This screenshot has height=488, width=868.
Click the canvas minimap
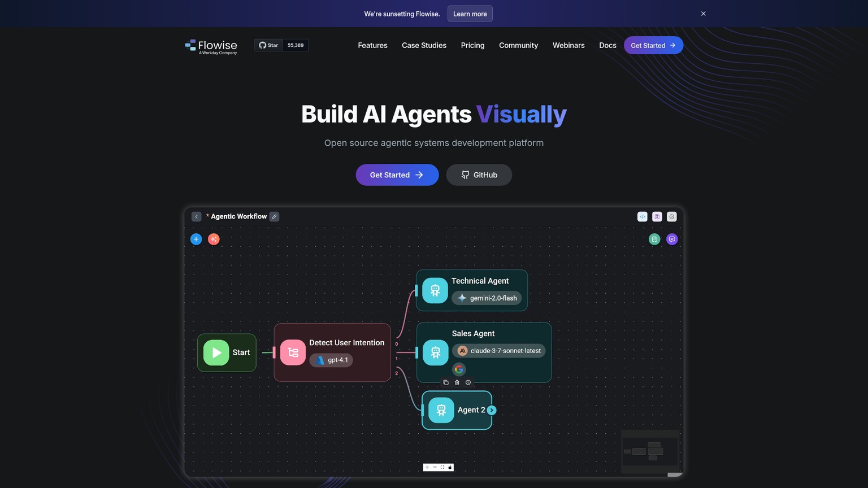point(650,452)
